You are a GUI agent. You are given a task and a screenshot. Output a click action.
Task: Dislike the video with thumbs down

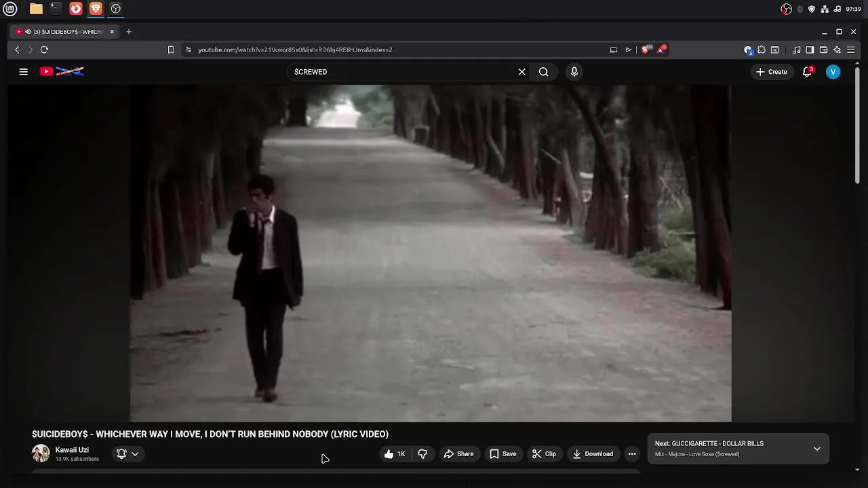422,454
